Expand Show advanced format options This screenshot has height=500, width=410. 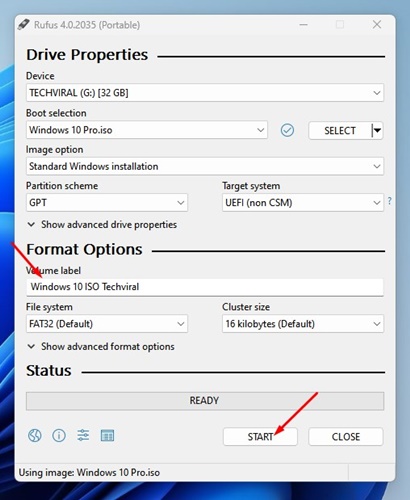pyautogui.click(x=101, y=347)
